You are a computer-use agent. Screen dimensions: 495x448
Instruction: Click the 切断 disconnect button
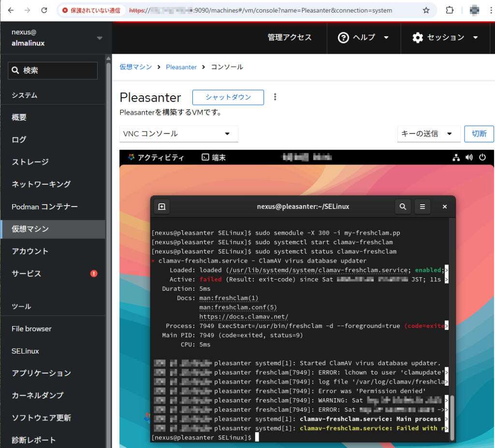[479, 134]
